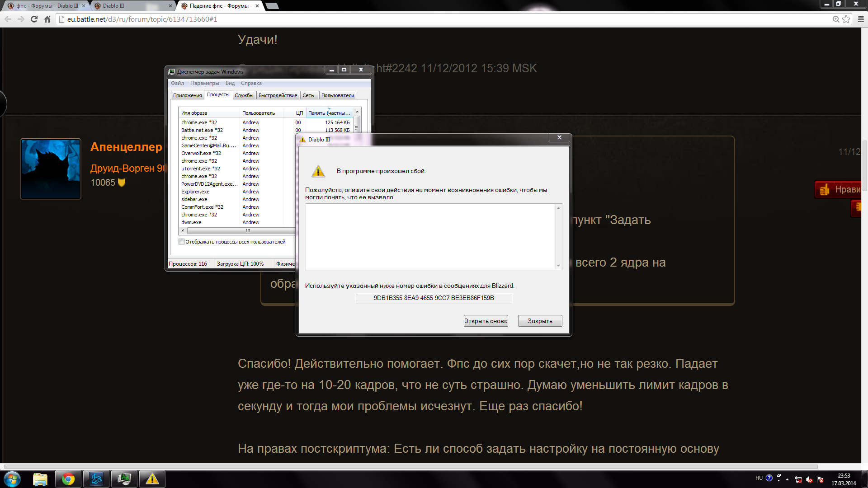Switch to Процессы tab
Image resolution: width=868 pixels, height=488 pixels.
click(218, 94)
